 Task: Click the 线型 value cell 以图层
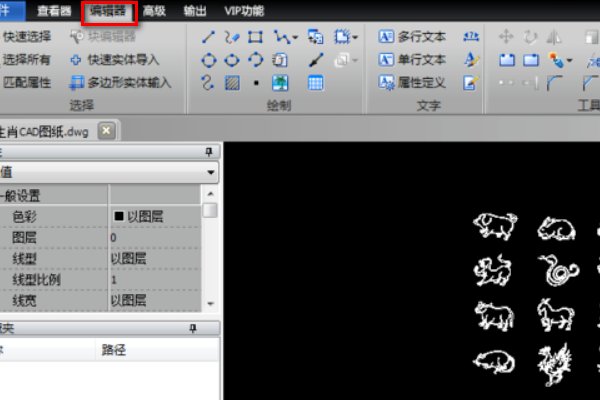point(155,259)
